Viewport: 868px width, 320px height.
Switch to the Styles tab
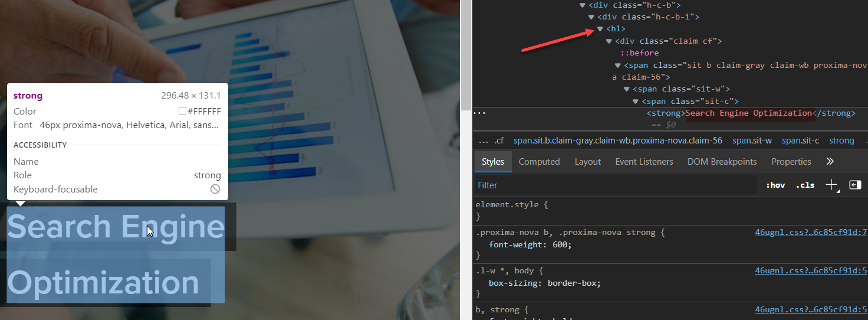click(493, 161)
